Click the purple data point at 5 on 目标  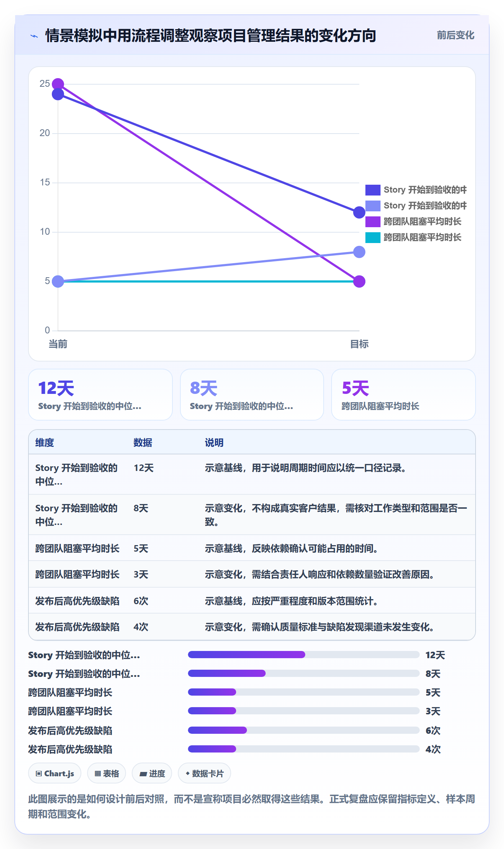[359, 282]
